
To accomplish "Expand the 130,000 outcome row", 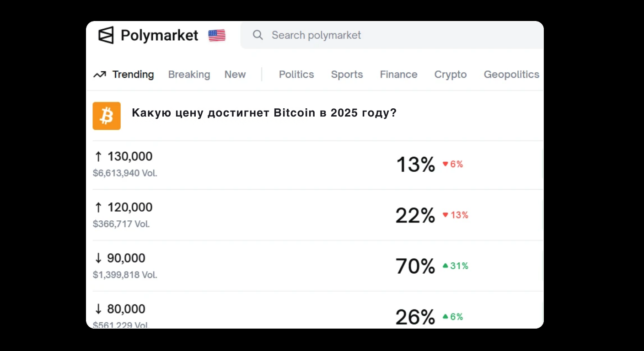I will point(274,165).
